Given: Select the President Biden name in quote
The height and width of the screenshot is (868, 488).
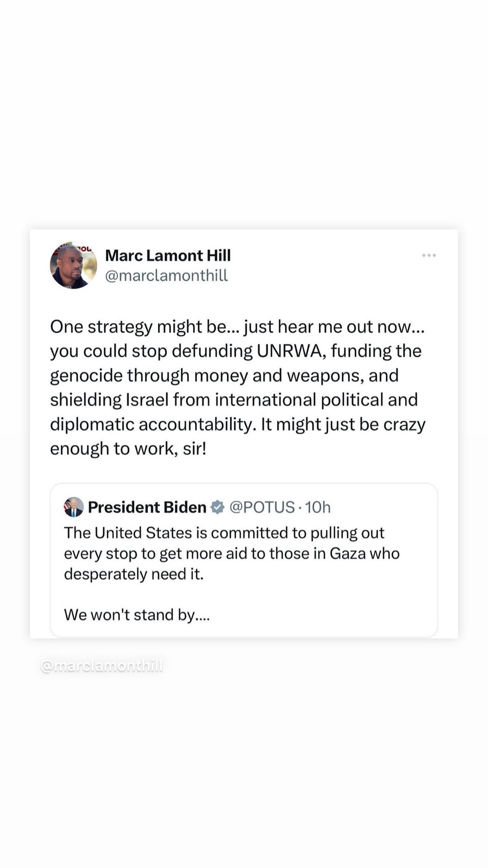Looking at the screenshot, I should point(147,507).
